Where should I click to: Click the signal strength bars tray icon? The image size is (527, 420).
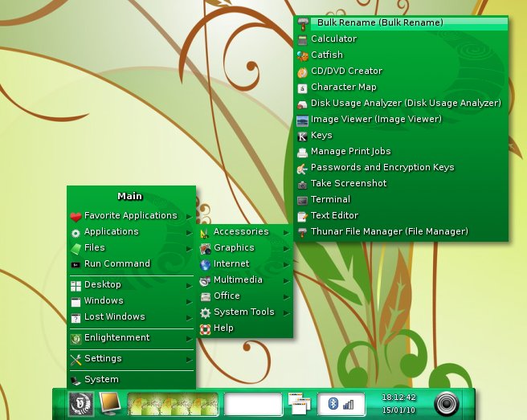349,405
